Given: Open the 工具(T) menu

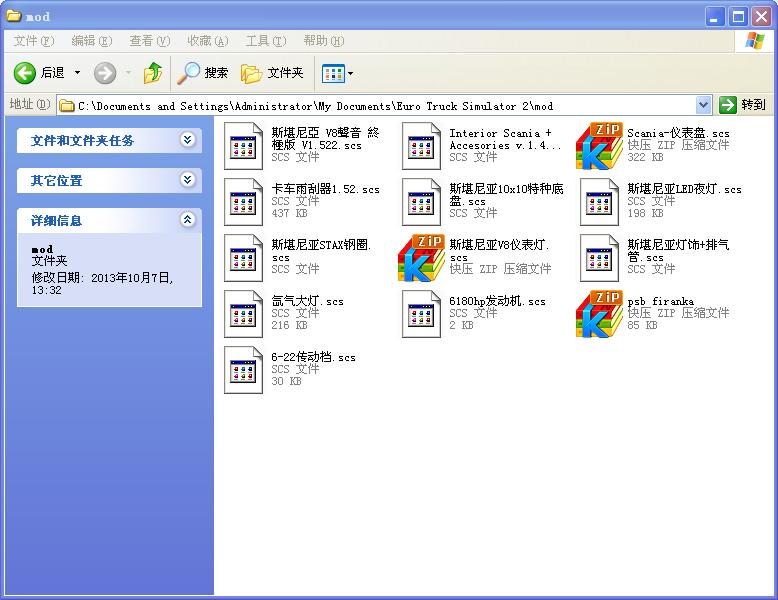Looking at the screenshot, I should (265, 41).
